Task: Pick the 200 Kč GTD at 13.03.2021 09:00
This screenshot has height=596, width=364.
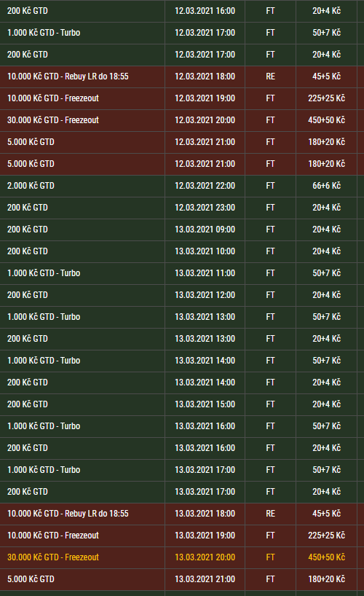Action: pyautogui.click(x=182, y=230)
